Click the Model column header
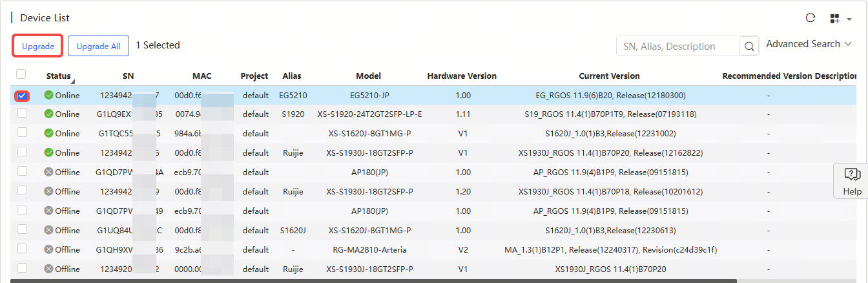This screenshot has height=283, width=868. 368,76
